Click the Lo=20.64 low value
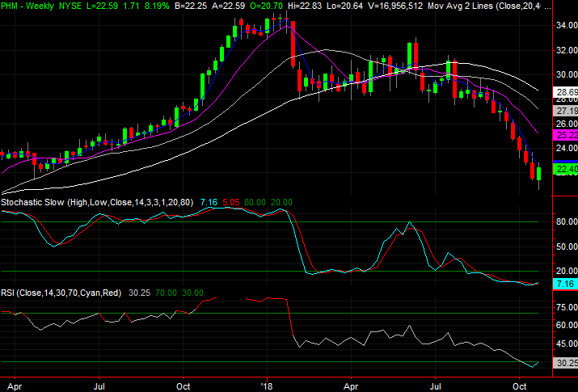The width and height of the screenshot is (578, 392). (x=344, y=6)
